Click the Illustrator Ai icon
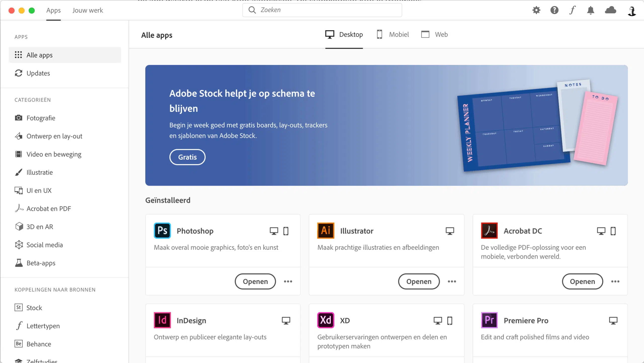644x363 pixels. pyautogui.click(x=326, y=230)
